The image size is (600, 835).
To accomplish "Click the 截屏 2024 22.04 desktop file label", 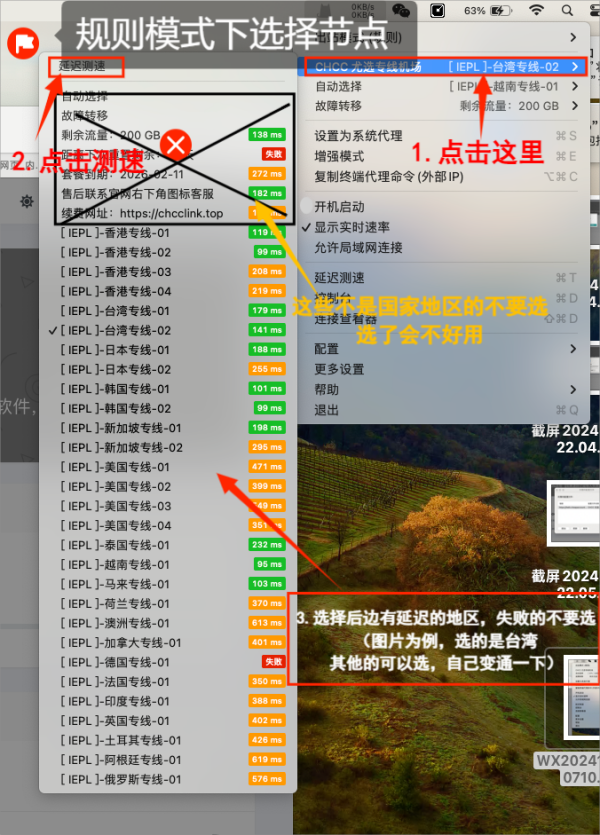I will click(x=565, y=438).
